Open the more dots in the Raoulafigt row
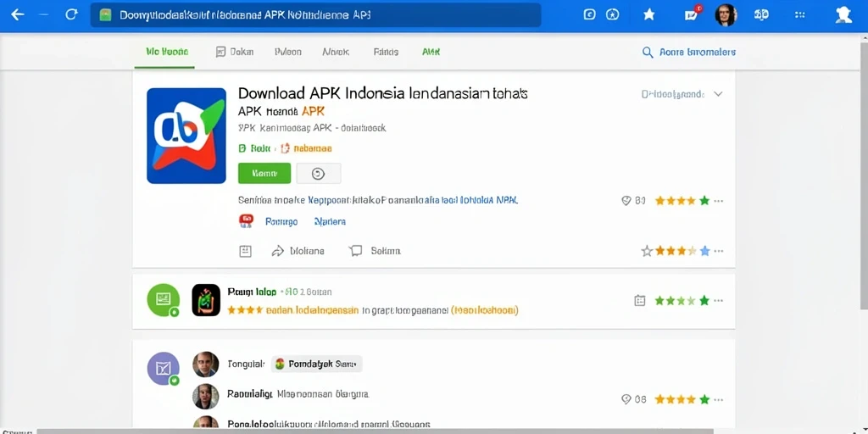 [719, 399]
